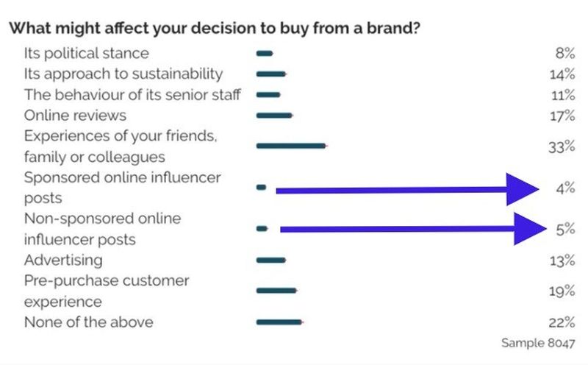
Task: Select the Its approach to sustainability label
Action: tap(123, 74)
